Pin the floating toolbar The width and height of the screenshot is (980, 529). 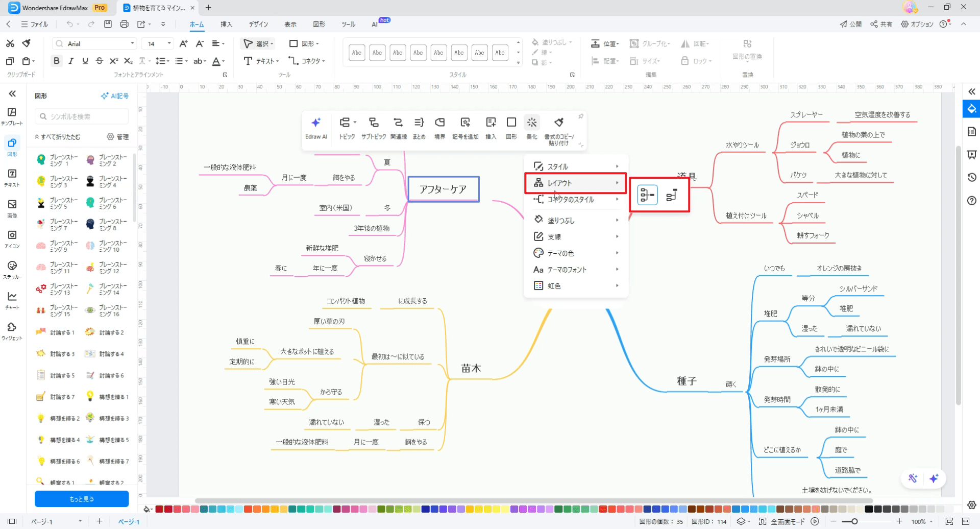581,116
